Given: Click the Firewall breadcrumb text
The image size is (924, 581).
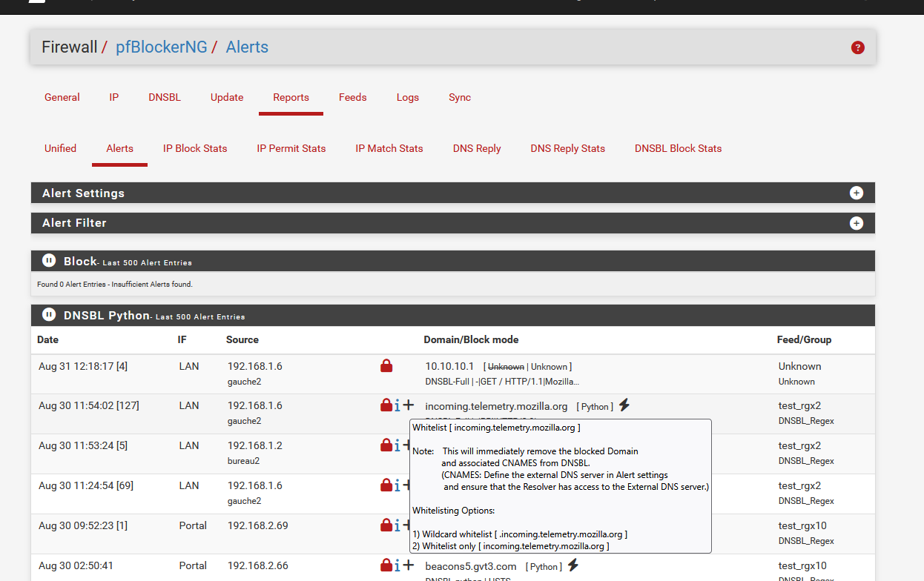Looking at the screenshot, I should tap(70, 47).
